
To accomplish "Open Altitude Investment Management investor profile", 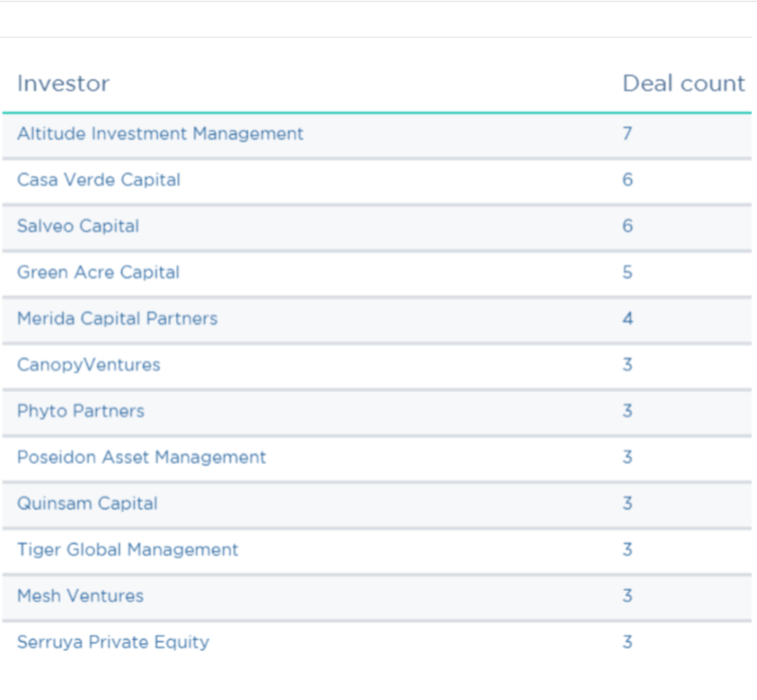I will coord(160,134).
